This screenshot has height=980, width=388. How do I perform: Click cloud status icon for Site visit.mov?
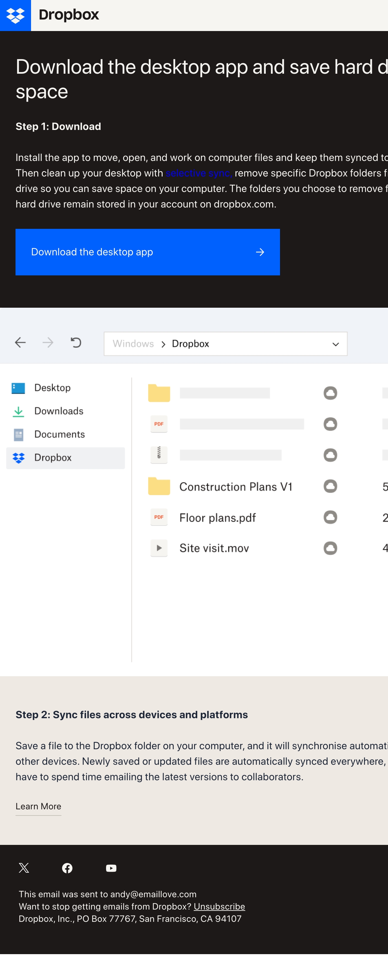330,548
